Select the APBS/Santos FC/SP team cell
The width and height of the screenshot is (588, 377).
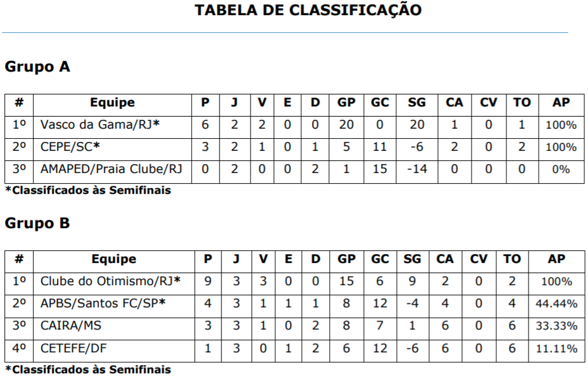(103, 304)
